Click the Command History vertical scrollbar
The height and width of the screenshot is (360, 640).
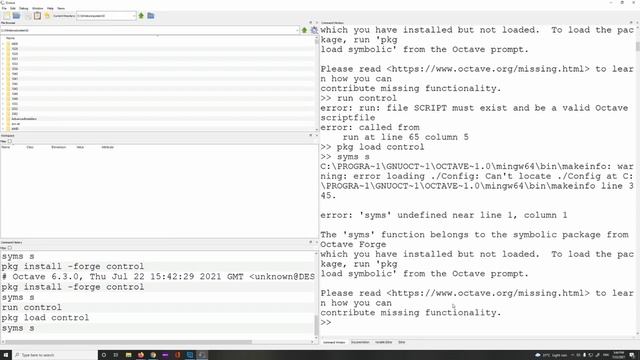(x=316, y=325)
